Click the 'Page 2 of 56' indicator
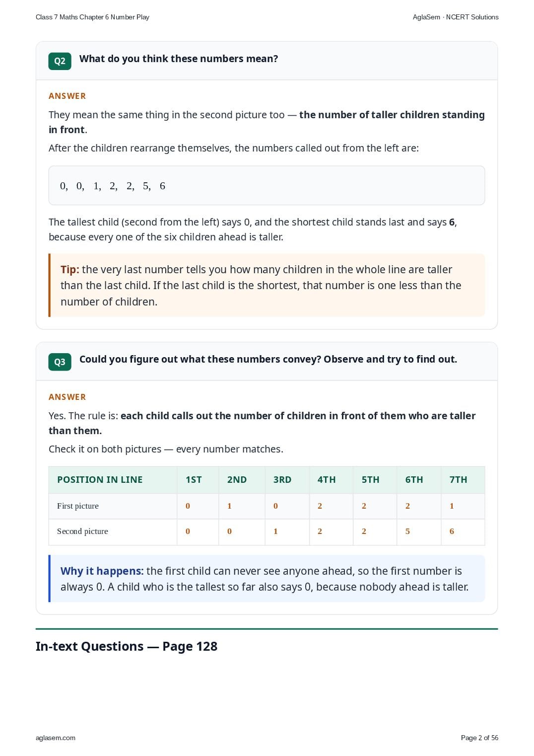534x756 pixels. coord(479,738)
